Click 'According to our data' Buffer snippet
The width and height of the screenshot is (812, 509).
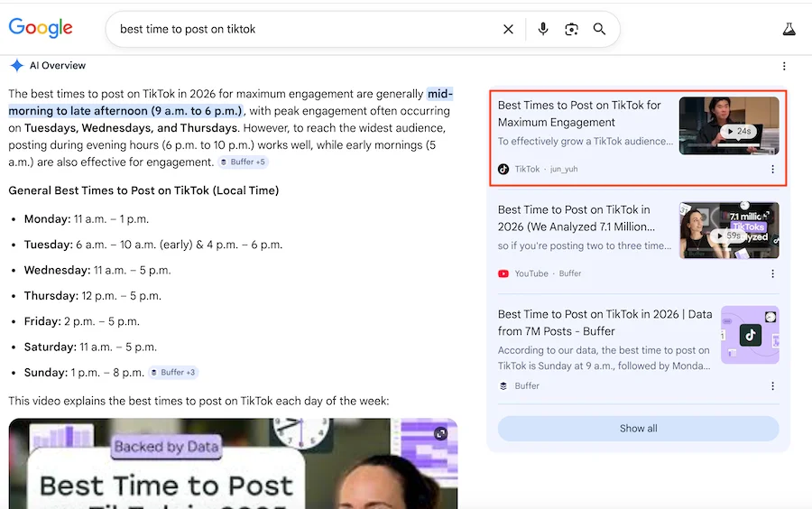(x=604, y=357)
